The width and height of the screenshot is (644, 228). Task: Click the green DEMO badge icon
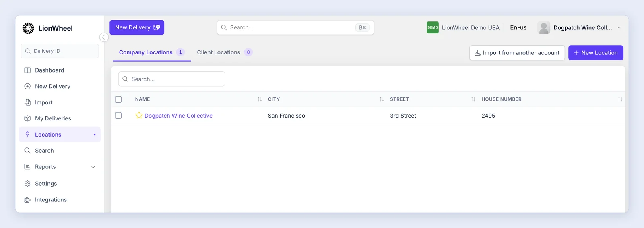433,27
